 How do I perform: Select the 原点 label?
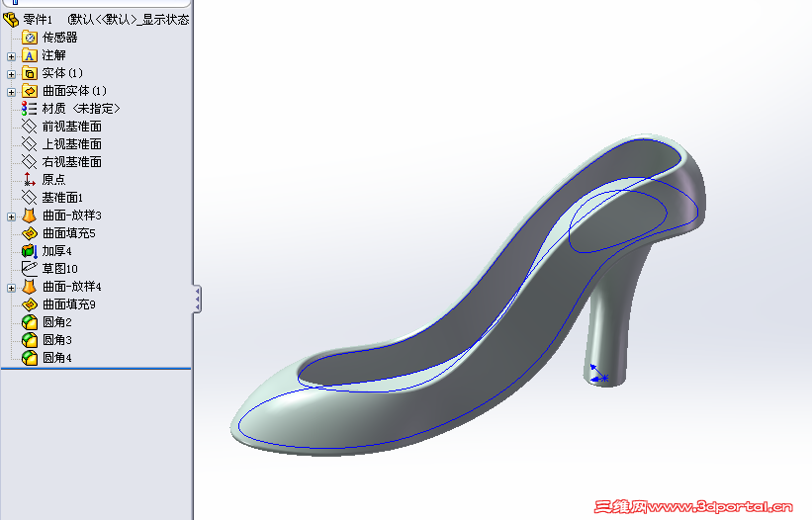click(53, 180)
